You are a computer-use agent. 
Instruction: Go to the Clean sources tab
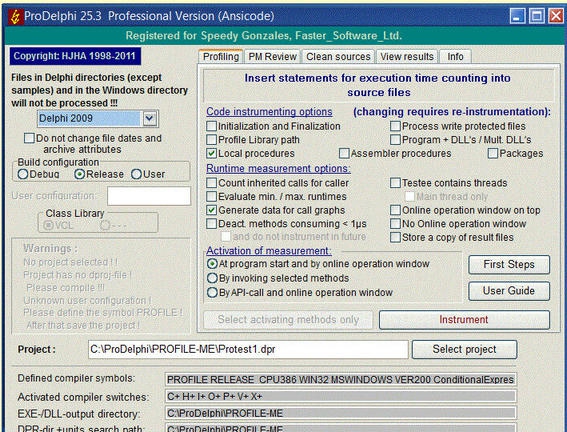(338, 57)
